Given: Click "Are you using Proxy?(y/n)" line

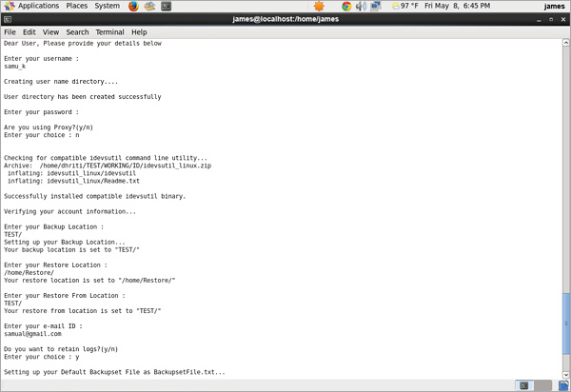Looking at the screenshot, I should [49, 127].
